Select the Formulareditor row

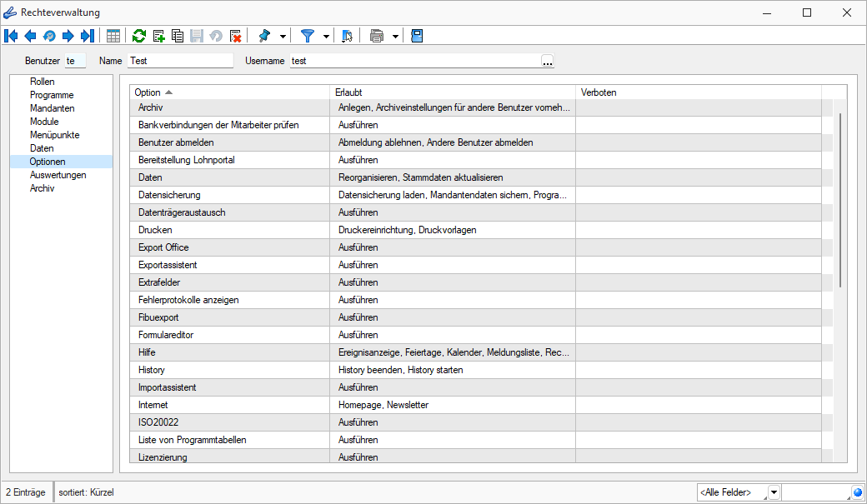(475, 335)
